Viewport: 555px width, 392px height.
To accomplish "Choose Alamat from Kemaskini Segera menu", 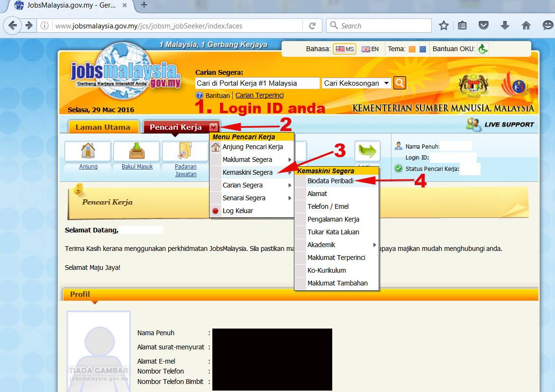I will click(x=337, y=194).
